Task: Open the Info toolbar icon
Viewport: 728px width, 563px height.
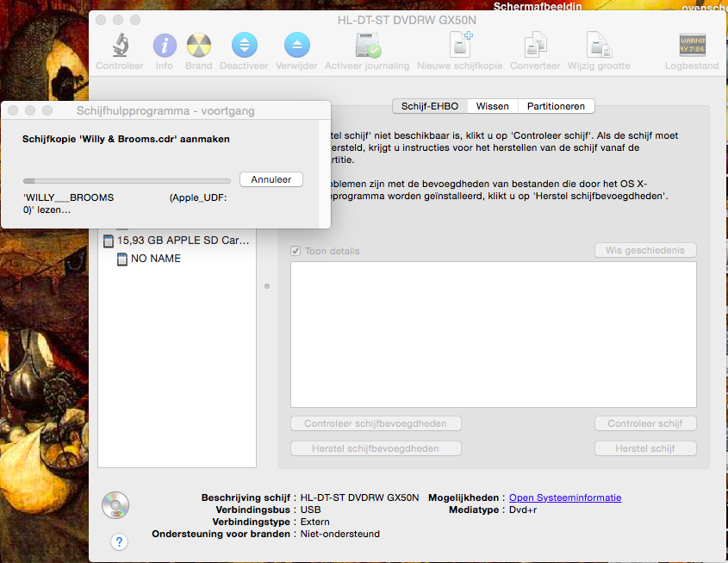Action: pos(165,45)
